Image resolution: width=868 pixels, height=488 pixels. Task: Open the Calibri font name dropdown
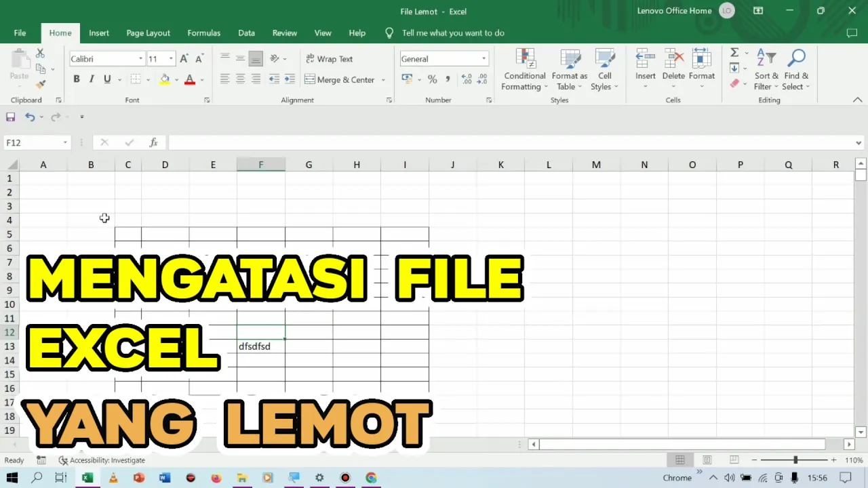click(141, 59)
